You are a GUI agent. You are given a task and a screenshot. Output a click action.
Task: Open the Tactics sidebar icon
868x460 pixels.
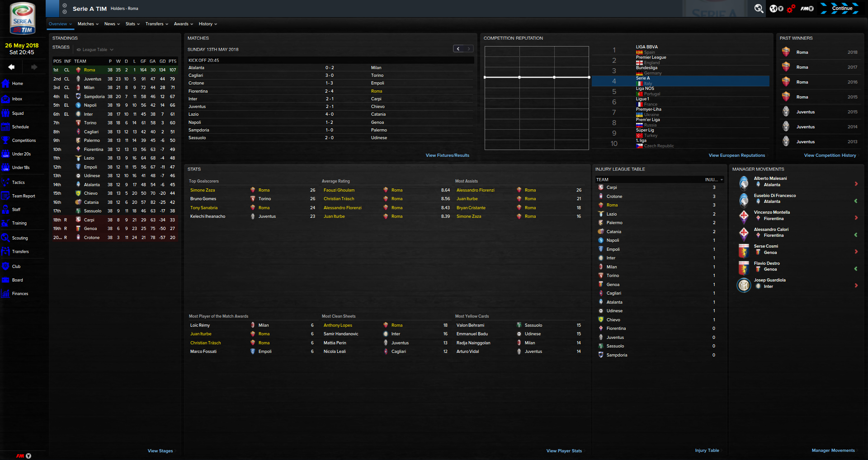click(5, 183)
